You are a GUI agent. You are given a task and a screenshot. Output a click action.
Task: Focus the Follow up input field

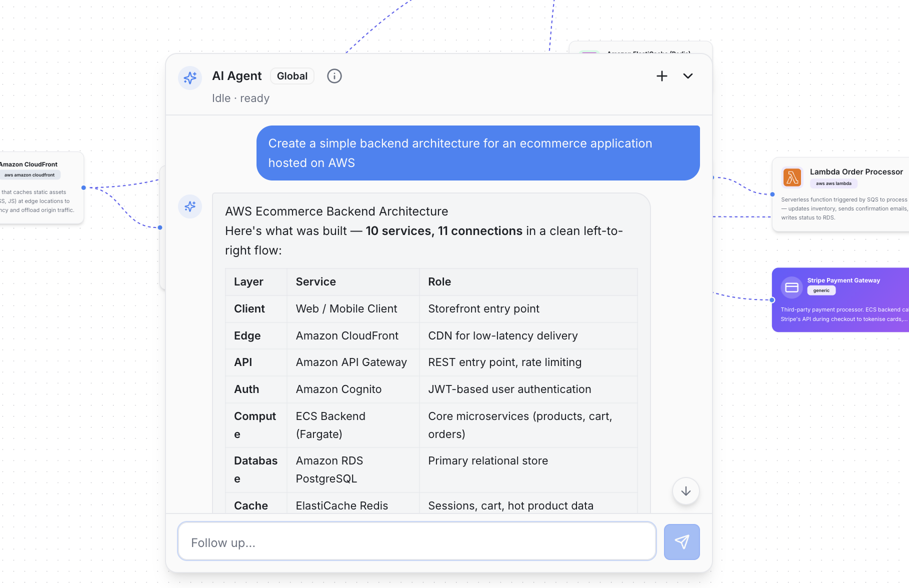click(x=417, y=541)
